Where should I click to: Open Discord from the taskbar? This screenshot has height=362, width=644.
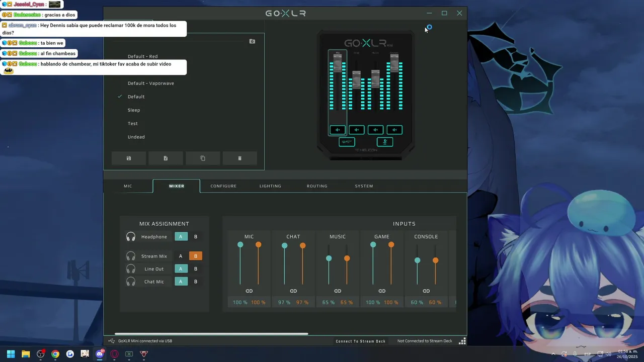[100, 354]
